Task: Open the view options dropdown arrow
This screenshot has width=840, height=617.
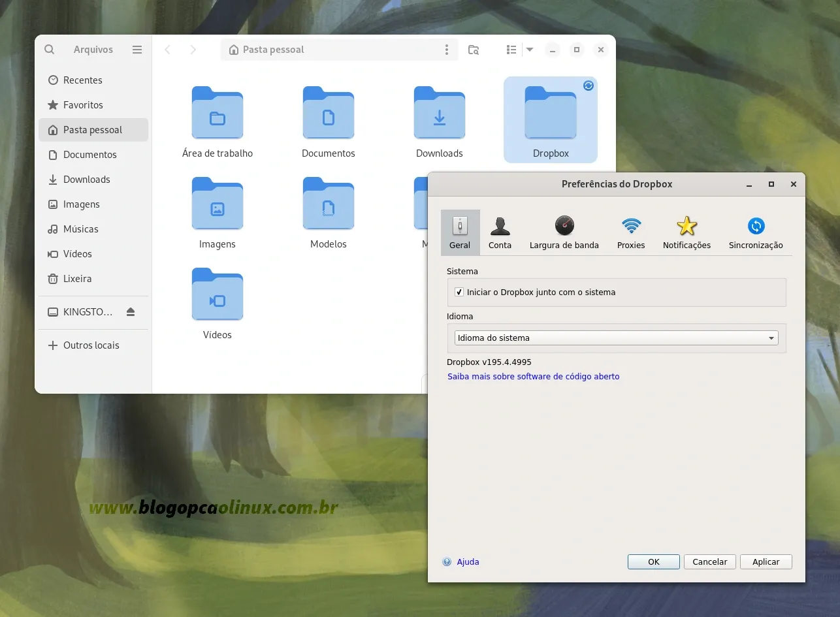Action: point(530,50)
